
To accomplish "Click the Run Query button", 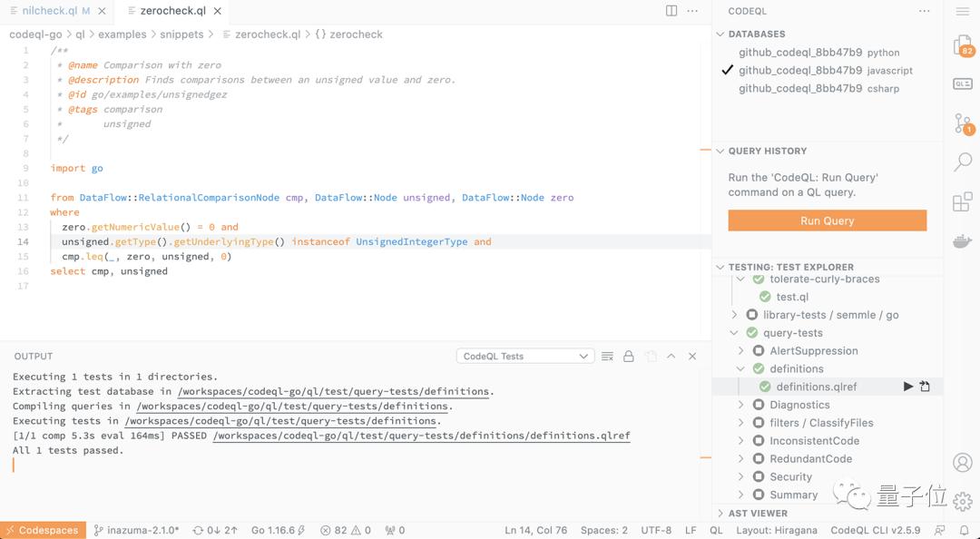I will pyautogui.click(x=827, y=220).
